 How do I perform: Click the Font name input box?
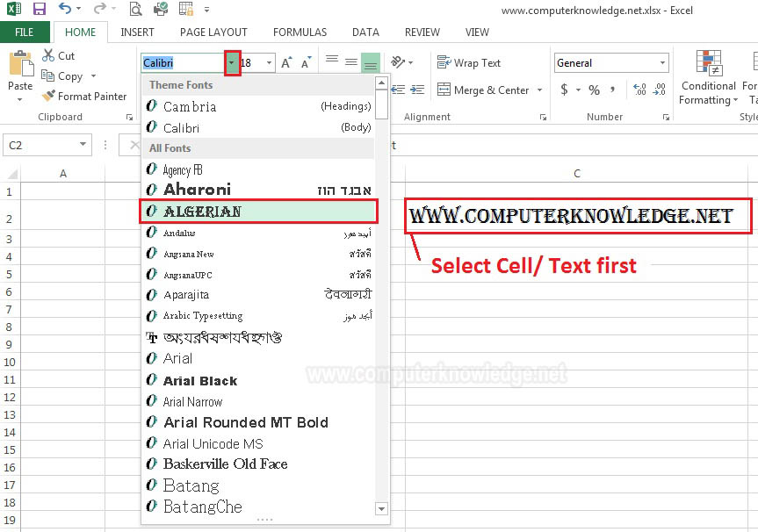[183, 63]
